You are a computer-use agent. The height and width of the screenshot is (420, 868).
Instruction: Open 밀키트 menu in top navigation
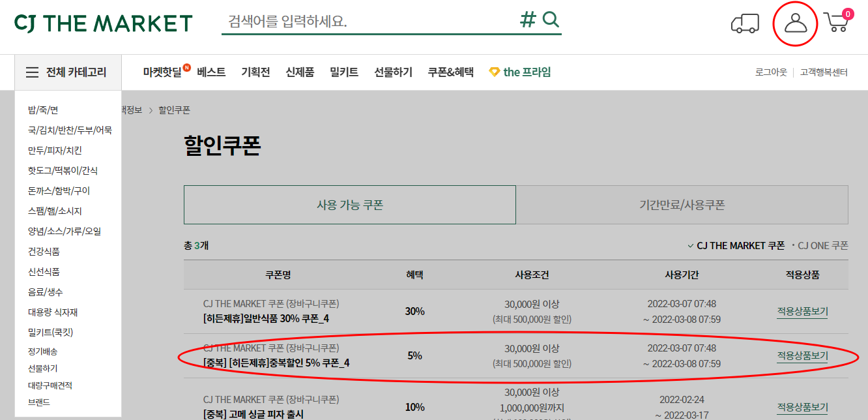[x=344, y=72]
